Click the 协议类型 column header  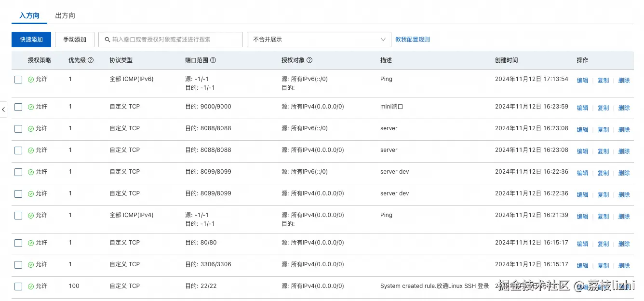click(x=121, y=60)
